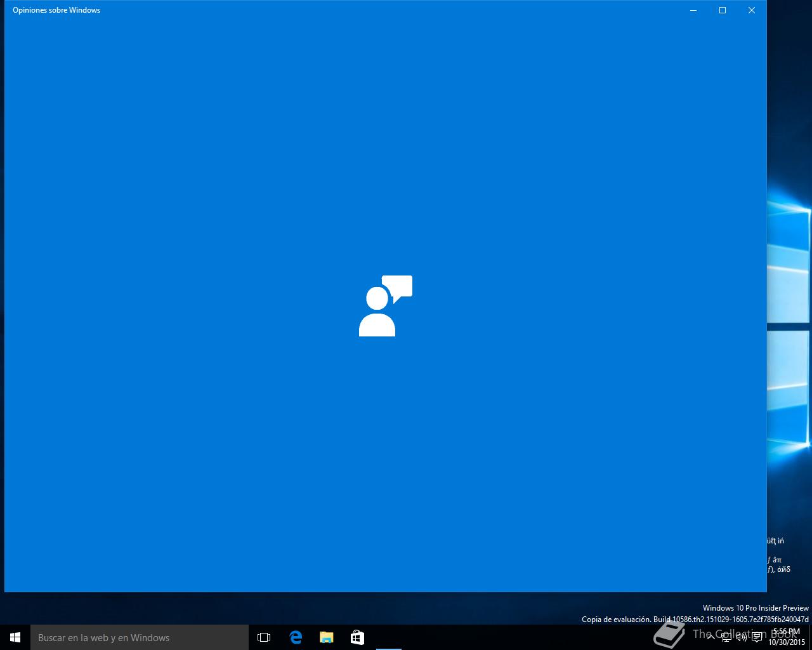Open the clock showing 5:56 PM
Image resolution: width=812 pixels, height=650 pixels.
coord(787,637)
